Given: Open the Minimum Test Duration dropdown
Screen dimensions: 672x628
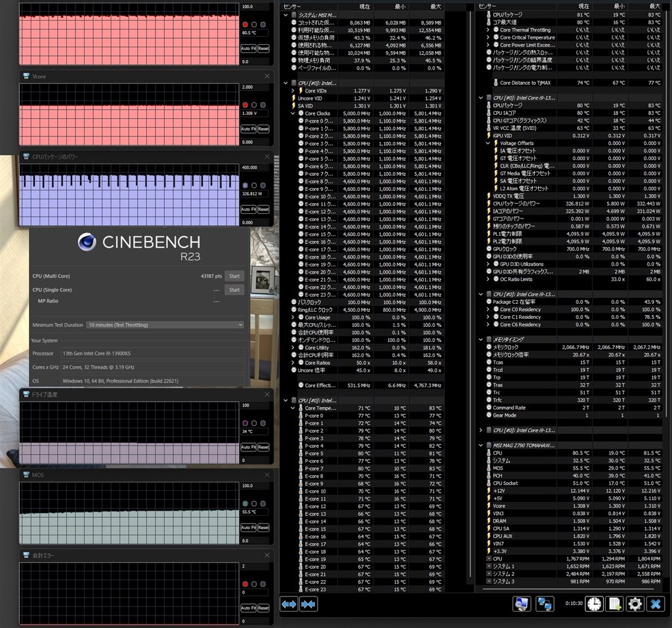Looking at the screenshot, I should click(x=165, y=325).
